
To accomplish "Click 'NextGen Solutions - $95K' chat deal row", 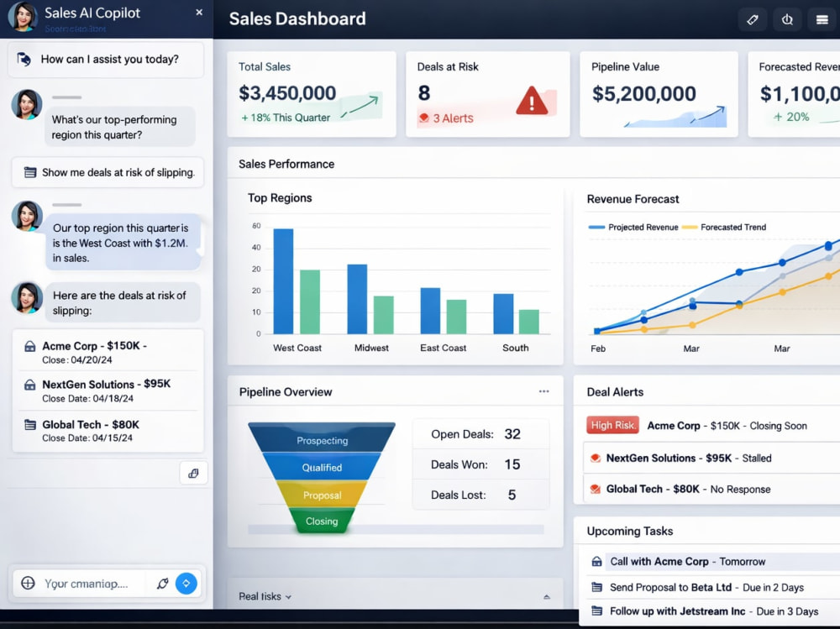I will [108, 391].
